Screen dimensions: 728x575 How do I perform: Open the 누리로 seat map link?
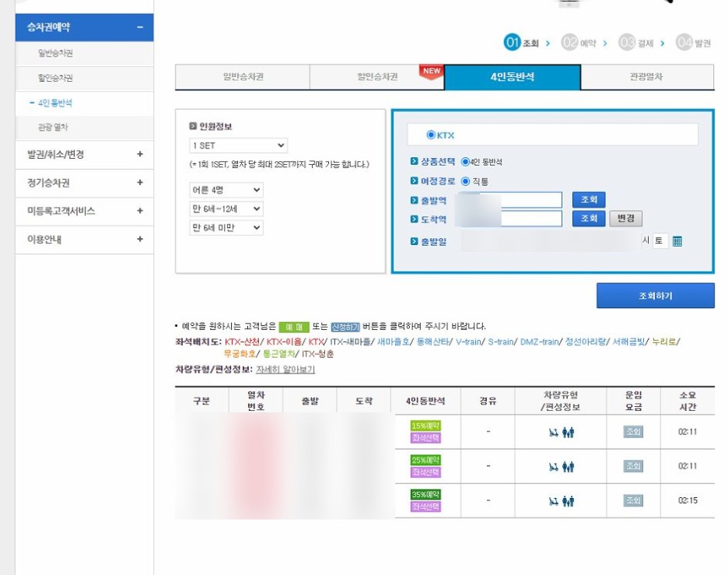pos(664,342)
